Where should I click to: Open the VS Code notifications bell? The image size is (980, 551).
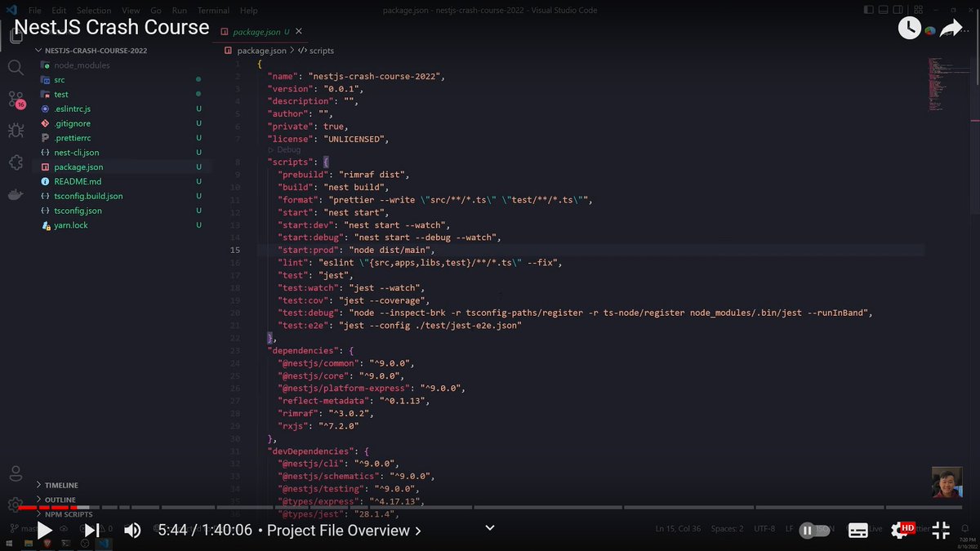964,528
